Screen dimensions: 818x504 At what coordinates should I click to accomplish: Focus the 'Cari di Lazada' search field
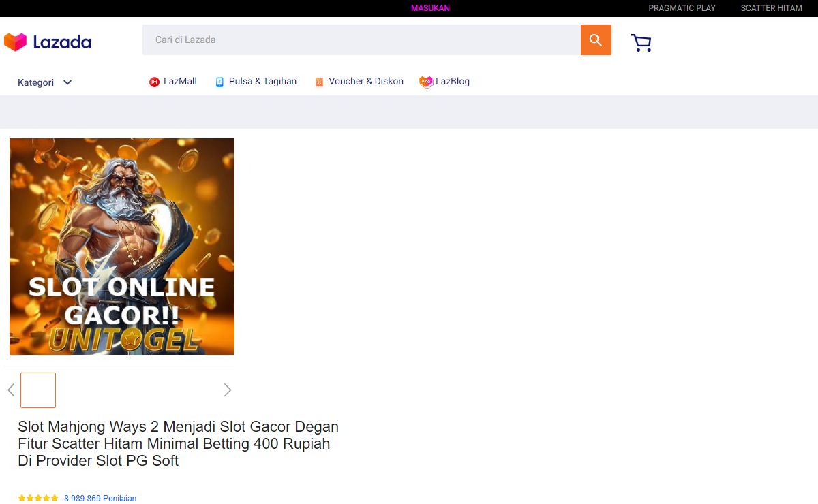tap(361, 40)
